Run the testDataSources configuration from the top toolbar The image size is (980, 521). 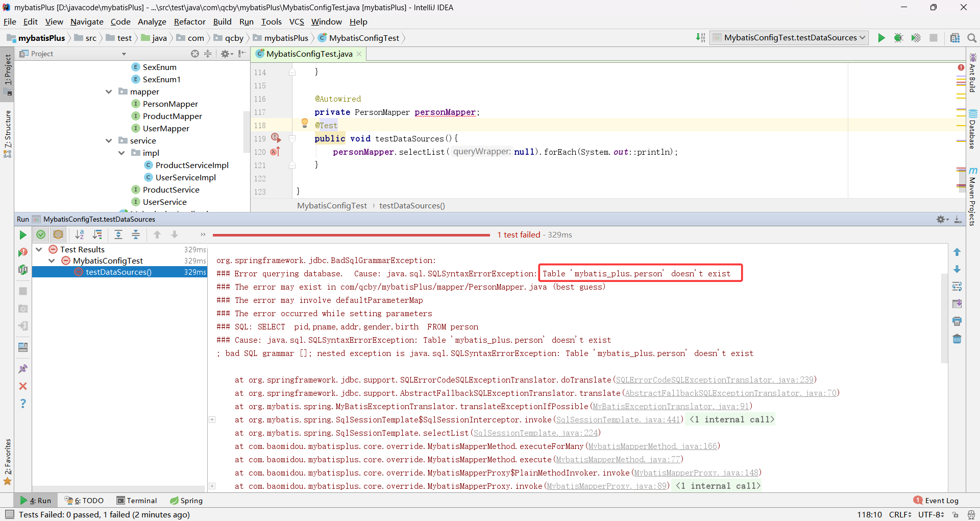point(881,38)
